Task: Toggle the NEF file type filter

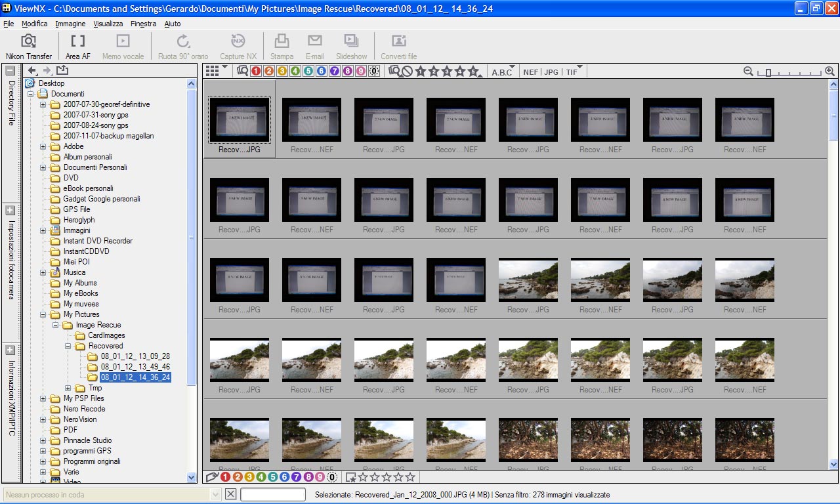Action: click(530, 72)
